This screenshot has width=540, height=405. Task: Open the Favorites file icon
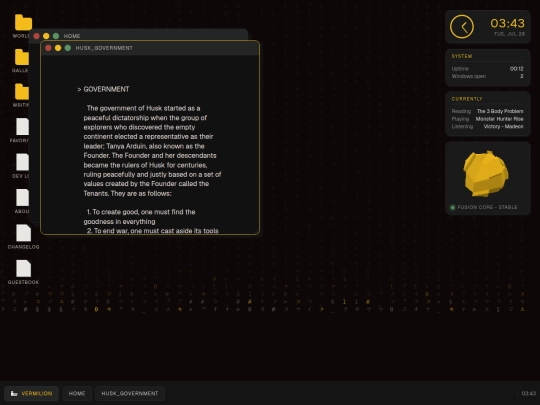point(22,127)
